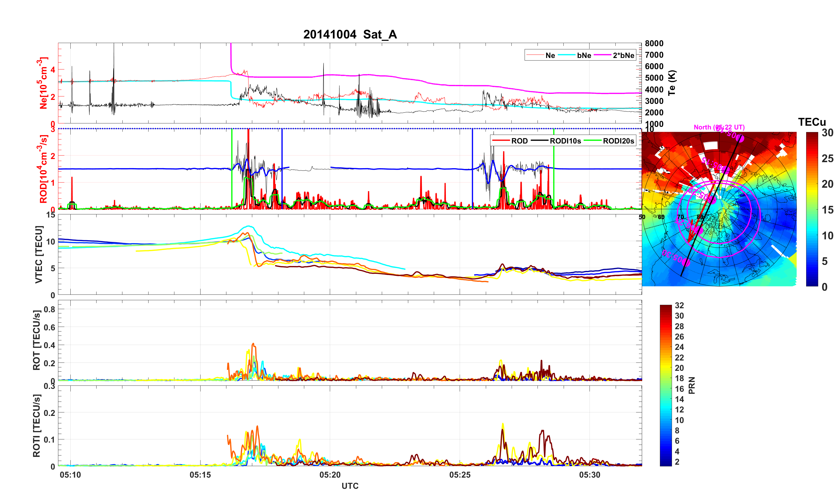Click the 05:25 time tick label
This screenshot has width=834, height=504.
[x=460, y=475]
